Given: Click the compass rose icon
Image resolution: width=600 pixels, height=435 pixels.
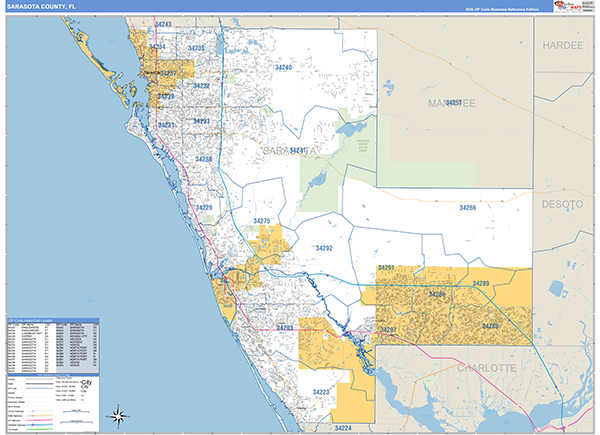Looking at the screenshot, I should (118, 415).
